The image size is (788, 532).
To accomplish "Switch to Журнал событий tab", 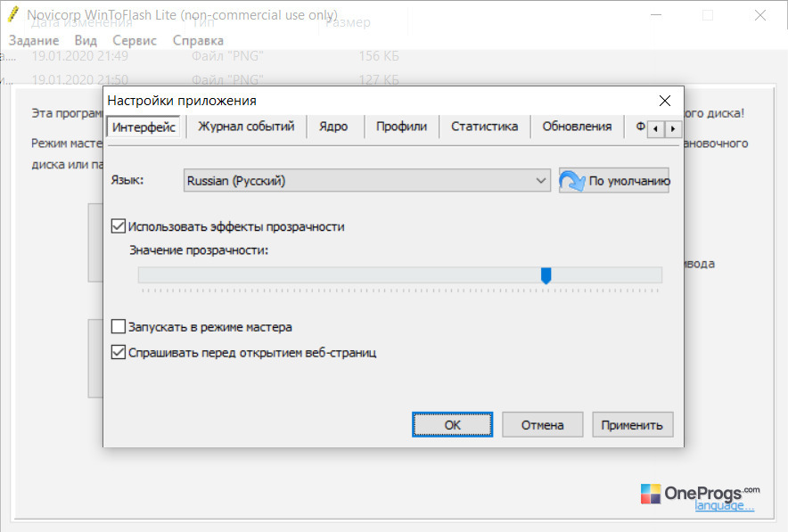I will tap(246, 126).
